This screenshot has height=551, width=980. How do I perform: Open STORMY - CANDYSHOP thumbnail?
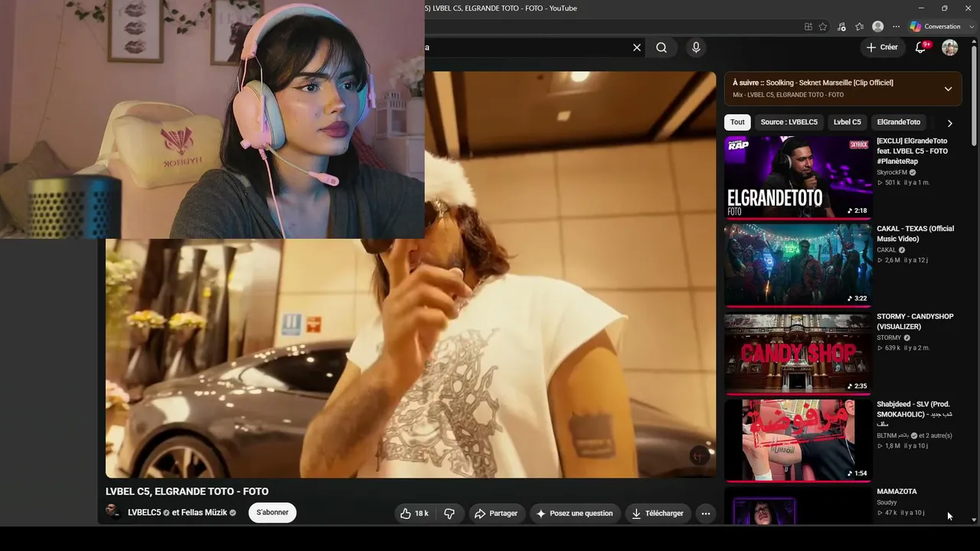tap(798, 352)
